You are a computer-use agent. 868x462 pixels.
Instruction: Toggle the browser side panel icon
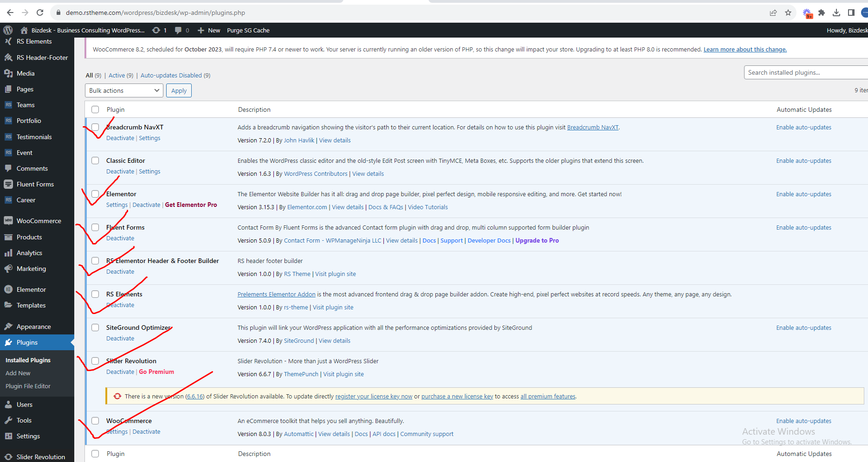click(x=851, y=13)
